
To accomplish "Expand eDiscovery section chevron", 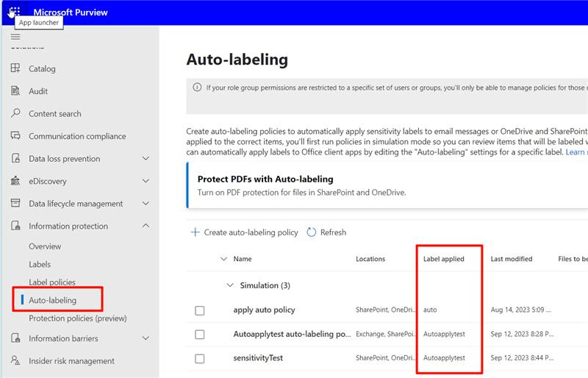I will point(146,181).
